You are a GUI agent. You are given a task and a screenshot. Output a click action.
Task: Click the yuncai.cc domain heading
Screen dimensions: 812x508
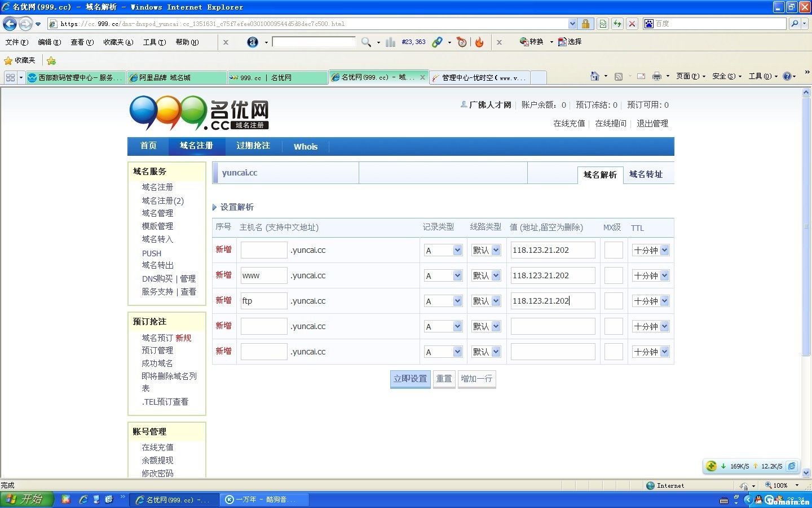pyautogui.click(x=240, y=173)
